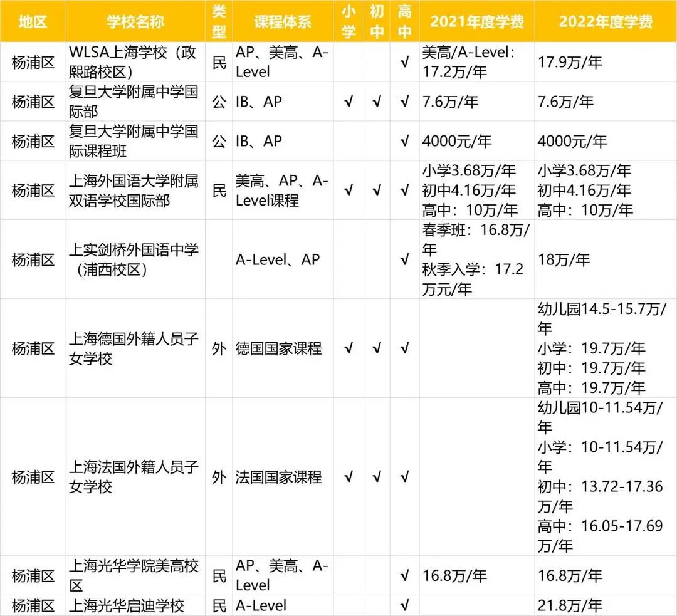Click the 2022年度学费 column header
Viewport: 677px width, 616px height.
pyautogui.click(x=606, y=21)
